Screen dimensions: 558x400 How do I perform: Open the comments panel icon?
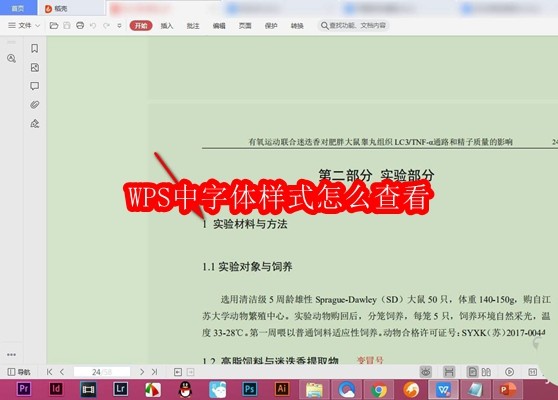click(x=35, y=86)
